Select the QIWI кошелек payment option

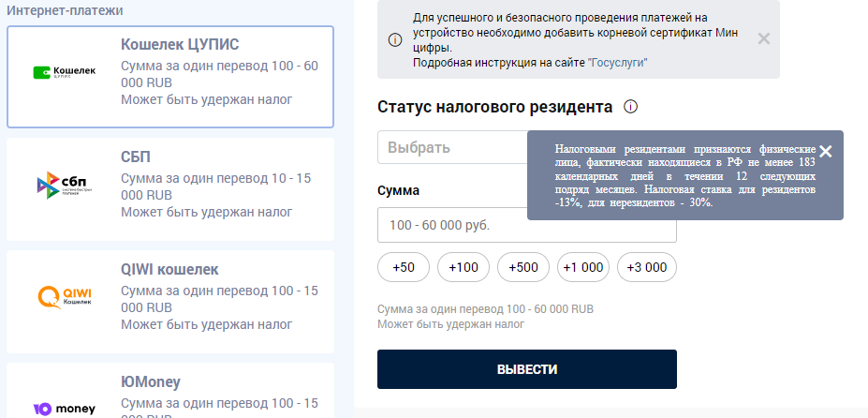click(169, 302)
